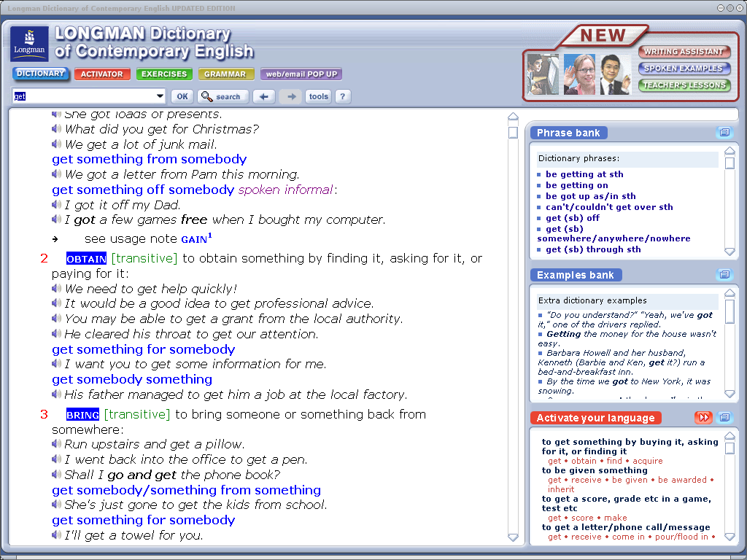Viewport: 747px width, 560px height.
Task: Click the red fast-forward Activator icon
Action: (x=703, y=418)
